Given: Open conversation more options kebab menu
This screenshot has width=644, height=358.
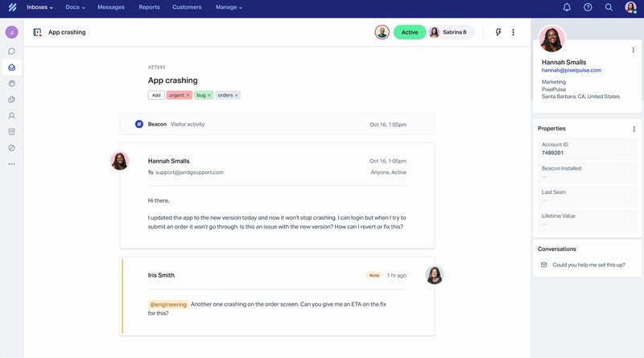Looking at the screenshot, I should point(513,32).
